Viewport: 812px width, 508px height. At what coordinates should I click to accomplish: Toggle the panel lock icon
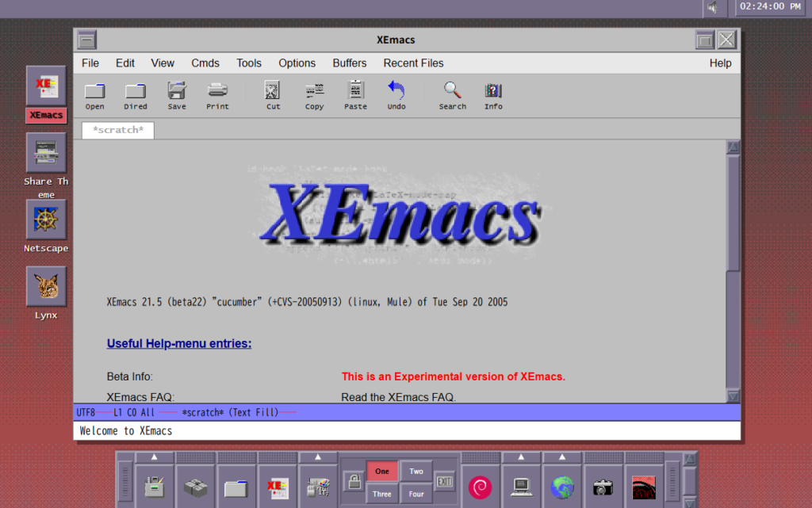click(353, 482)
